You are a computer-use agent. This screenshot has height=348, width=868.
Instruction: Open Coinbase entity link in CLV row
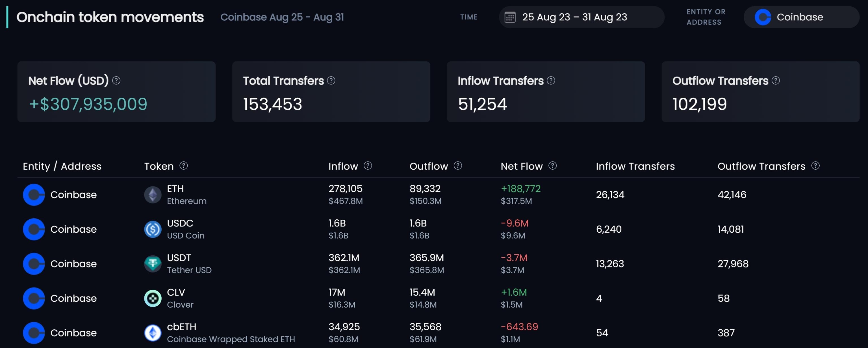pyautogui.click(x=73, y=299)
